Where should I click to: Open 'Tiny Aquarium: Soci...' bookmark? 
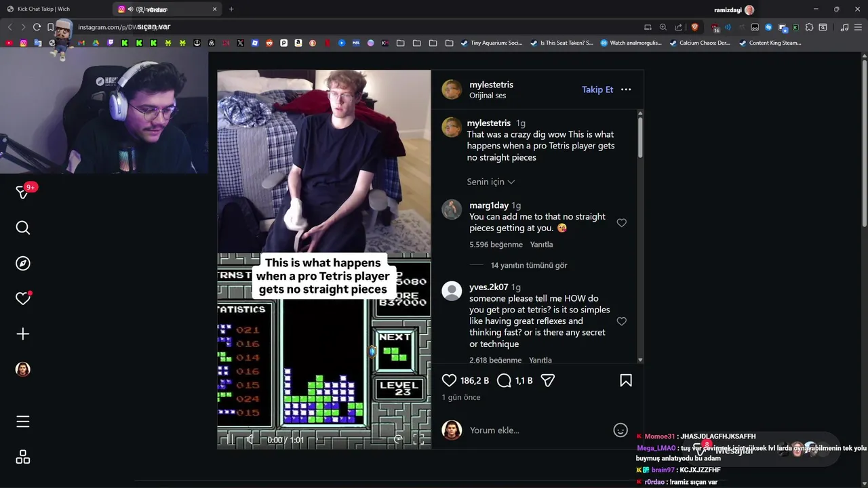tap(492, 43)
